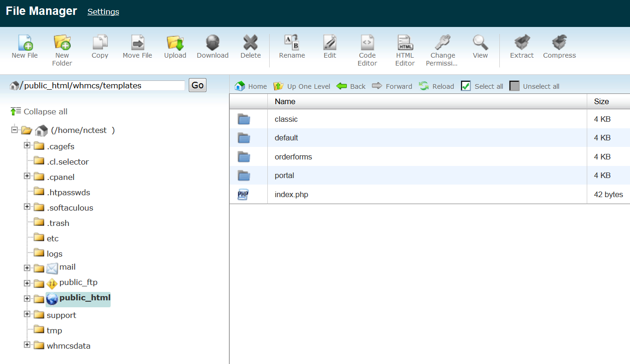Screen dimensions: 630x364
Task: Expand the whmcsdata folder node
Action: tap(27, 345)
